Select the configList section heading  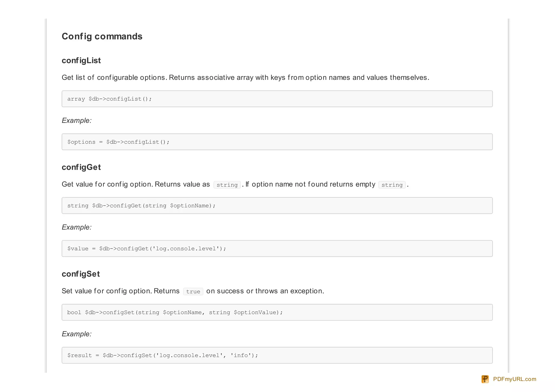click(x=81, y=60)
